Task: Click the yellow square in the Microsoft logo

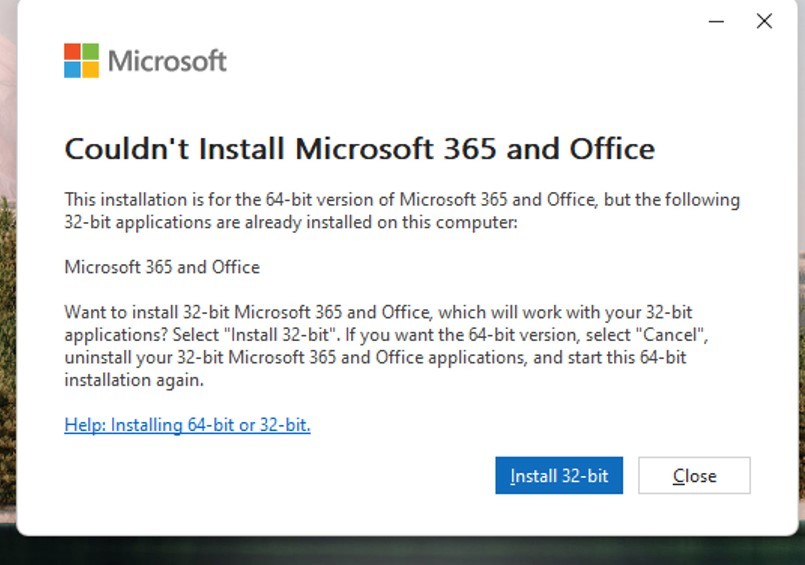Action: point(91,70)
